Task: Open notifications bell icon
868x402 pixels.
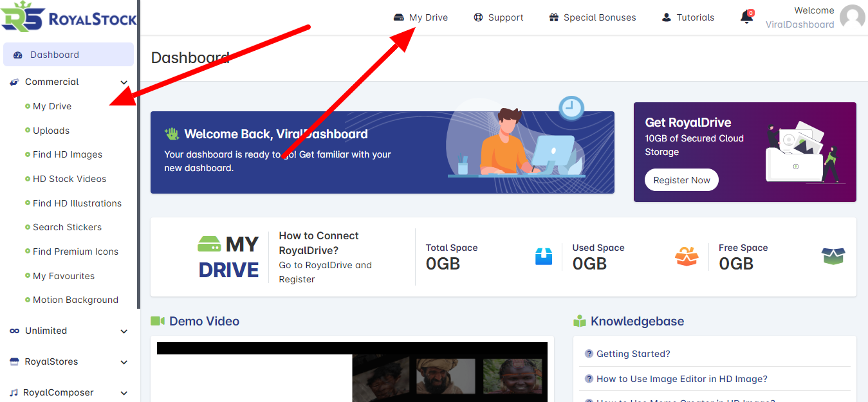Action: [x=746, y=17]
